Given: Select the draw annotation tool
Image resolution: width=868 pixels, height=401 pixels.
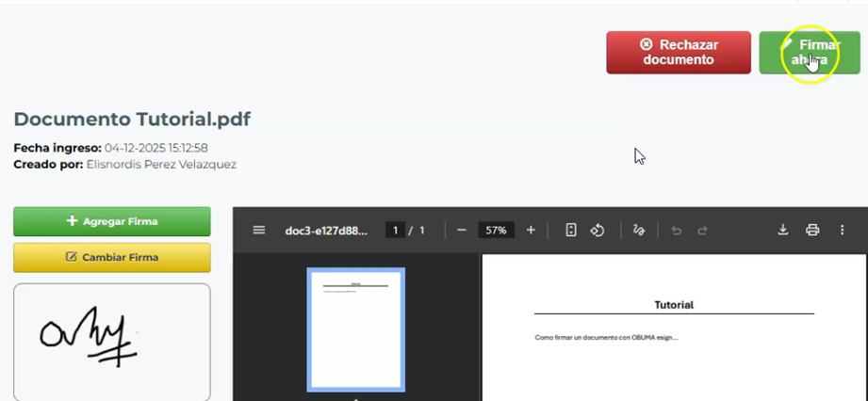Looking at the screenshot, I should [x=639, y=231].
